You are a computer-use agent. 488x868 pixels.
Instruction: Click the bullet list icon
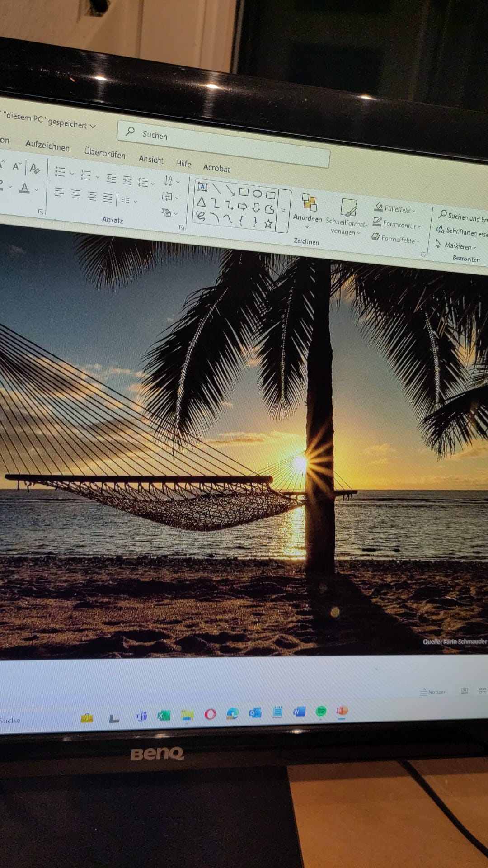pyautogui.click(x=60, y=171)
